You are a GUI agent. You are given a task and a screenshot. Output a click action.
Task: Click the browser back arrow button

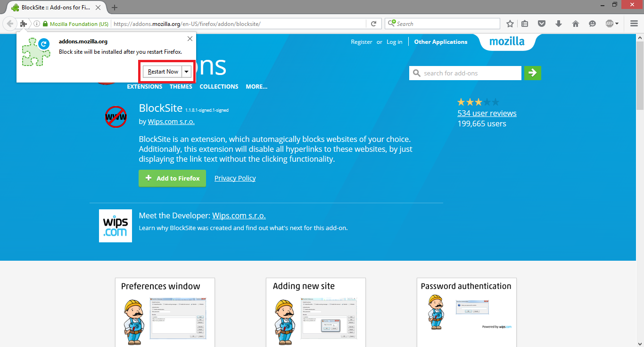(x=10, y=24)
